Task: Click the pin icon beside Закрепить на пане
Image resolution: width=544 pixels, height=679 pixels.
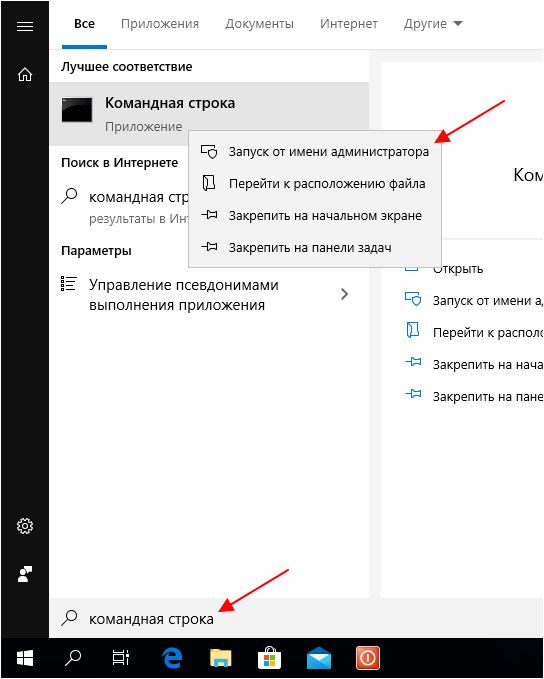Action: (x=413, y=394)
